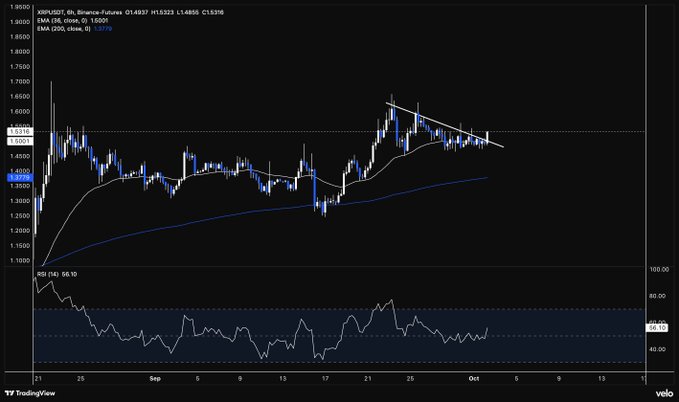The height and width of the screenshot is (402, 679).
Task: Select the white descending trendline drawing
Action: 445,125
